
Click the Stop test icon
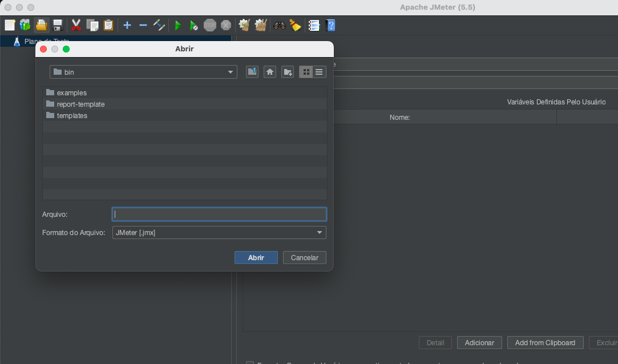[209, 25]
